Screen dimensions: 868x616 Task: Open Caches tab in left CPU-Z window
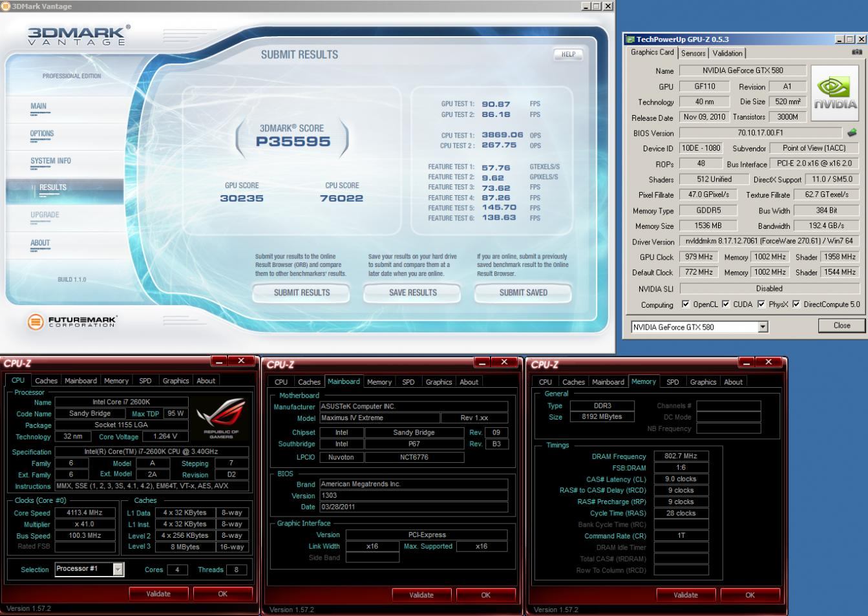(46, 381)
